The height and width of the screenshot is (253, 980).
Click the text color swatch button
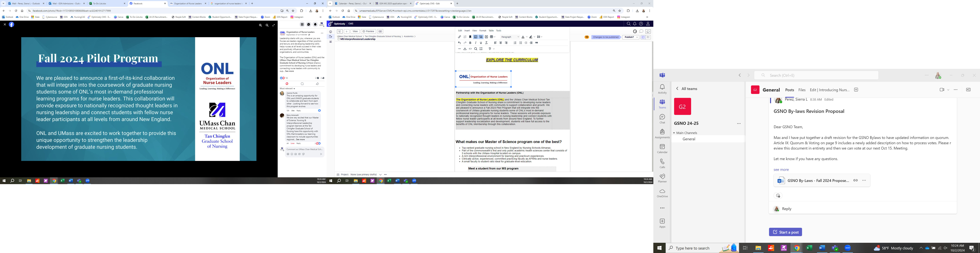pyautogui.click(x=523, y=37)
